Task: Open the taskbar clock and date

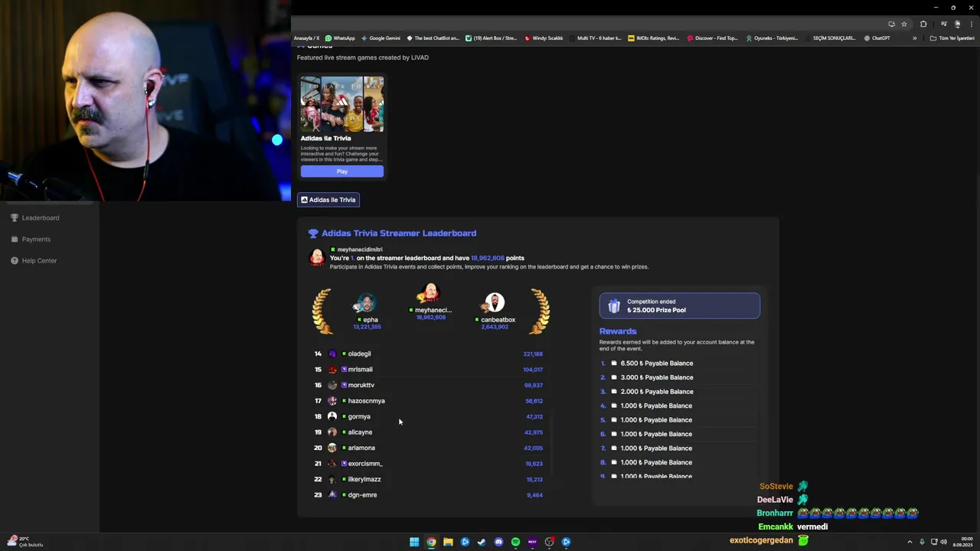Action: click(x=963, y=542)
